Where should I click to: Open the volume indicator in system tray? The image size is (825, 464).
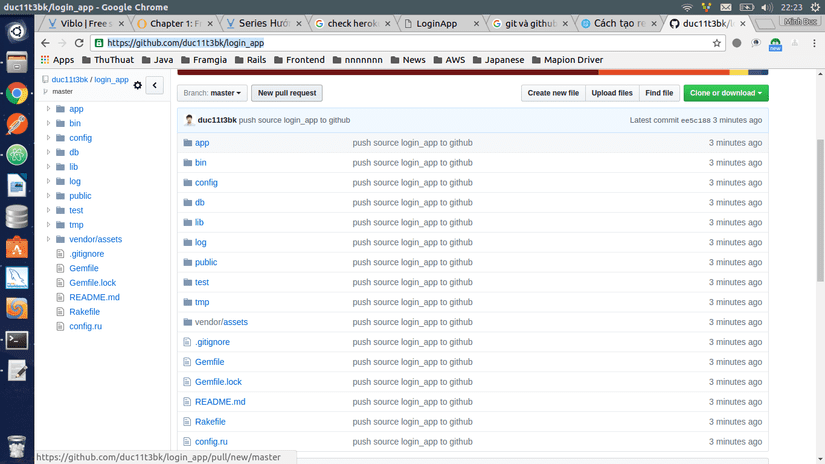tap(767, 7)
